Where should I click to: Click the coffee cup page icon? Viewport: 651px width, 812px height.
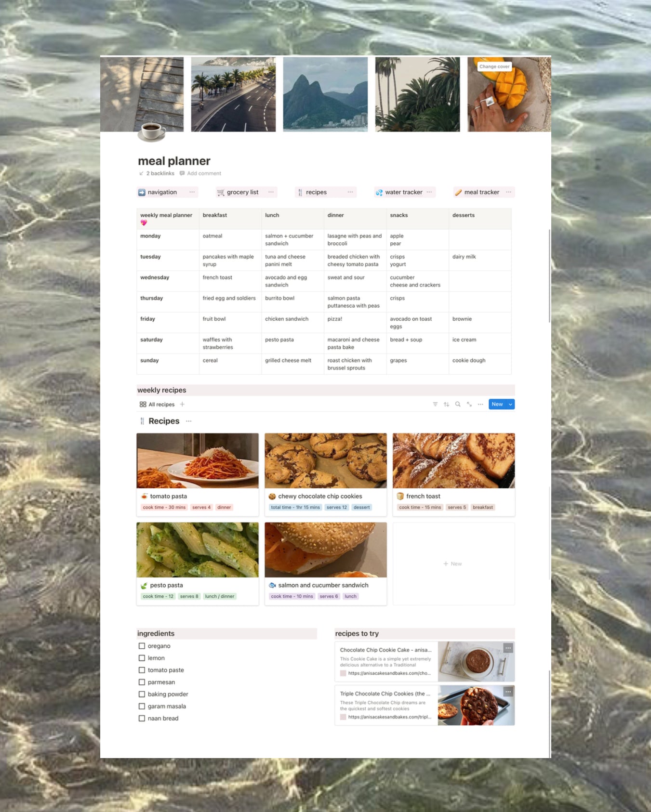tap(152, 131)
